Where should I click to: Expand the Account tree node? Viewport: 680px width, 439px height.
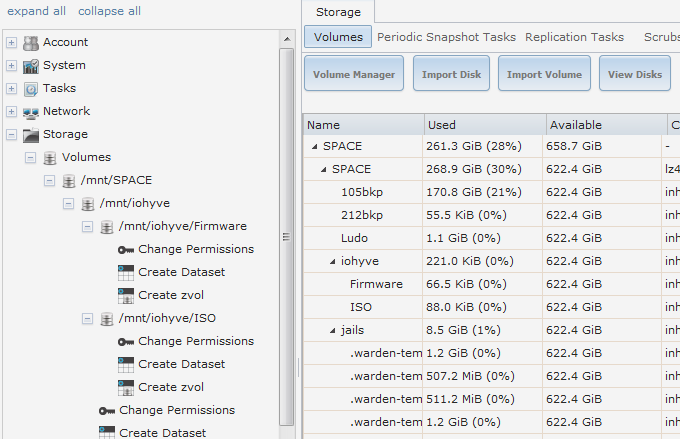pos(11,42)
